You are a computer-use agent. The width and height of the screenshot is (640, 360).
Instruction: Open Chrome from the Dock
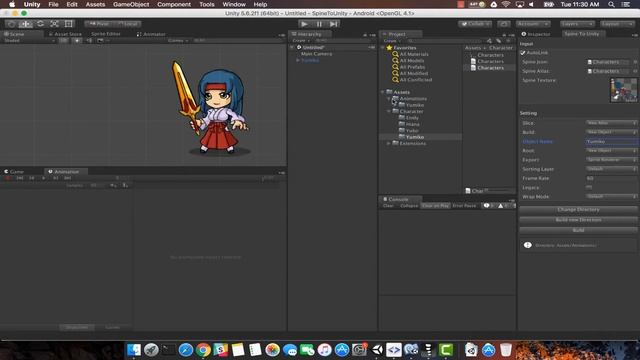(x=203, y=350)
